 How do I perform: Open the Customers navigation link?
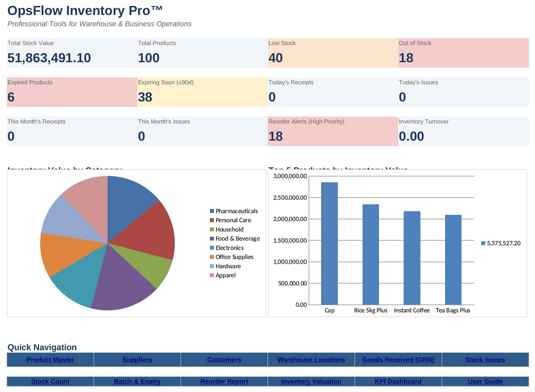click(x=224, y=360)
